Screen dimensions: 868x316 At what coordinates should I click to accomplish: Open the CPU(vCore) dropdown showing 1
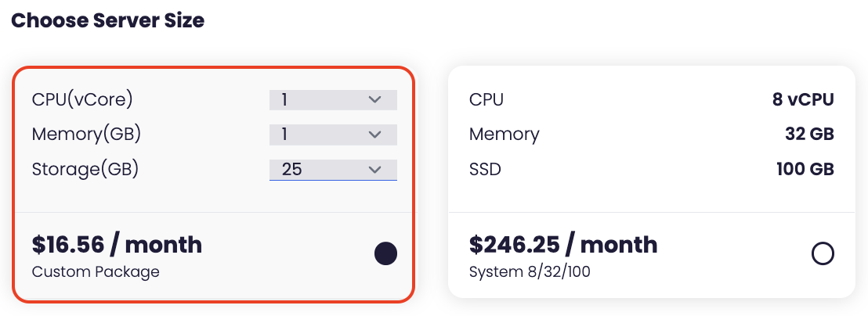tap(333, 100)
